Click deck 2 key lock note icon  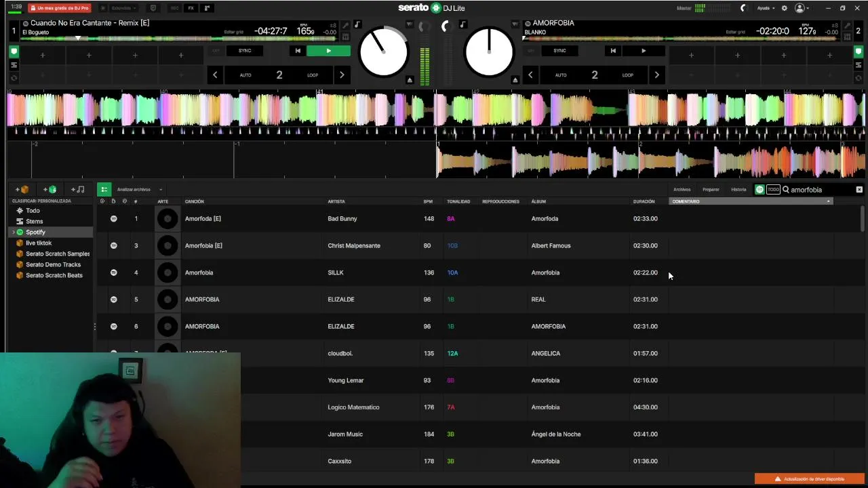(x=462, y=25)
